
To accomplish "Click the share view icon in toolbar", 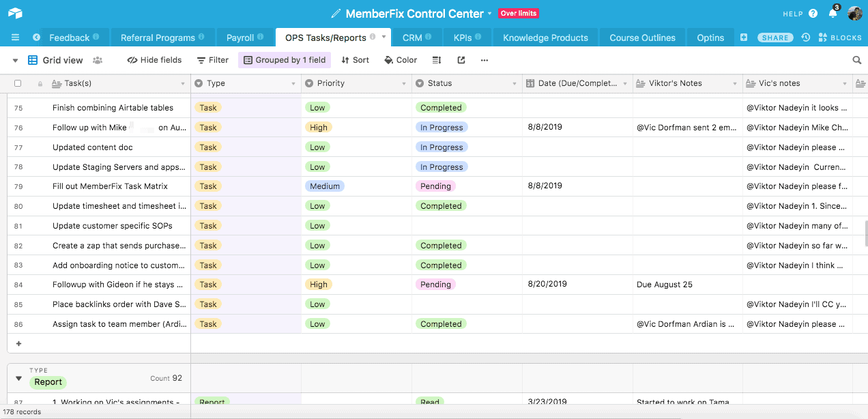I will point(461,60).
